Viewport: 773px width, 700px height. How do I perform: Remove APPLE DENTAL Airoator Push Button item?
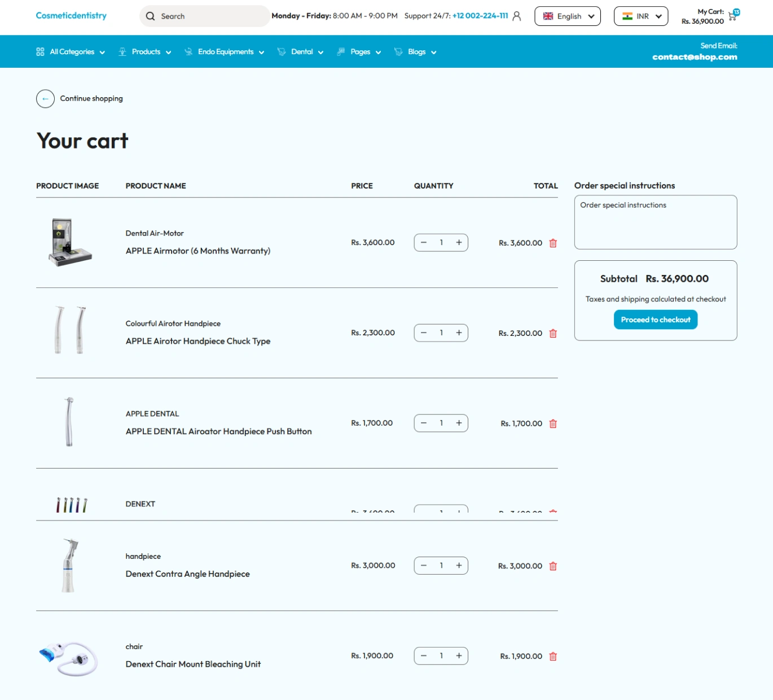click(553, 423)
